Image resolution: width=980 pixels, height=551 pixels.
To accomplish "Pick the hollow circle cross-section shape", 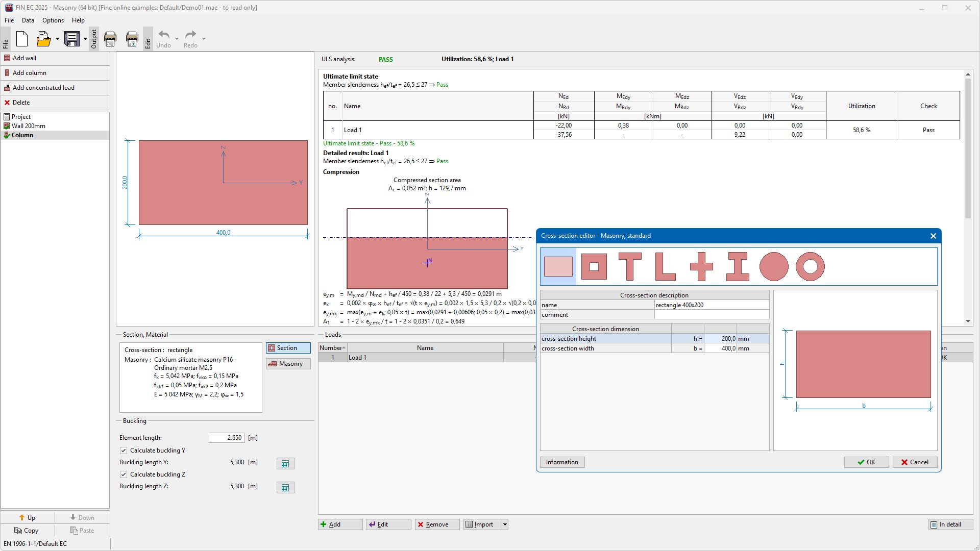I will coord(810,266).
